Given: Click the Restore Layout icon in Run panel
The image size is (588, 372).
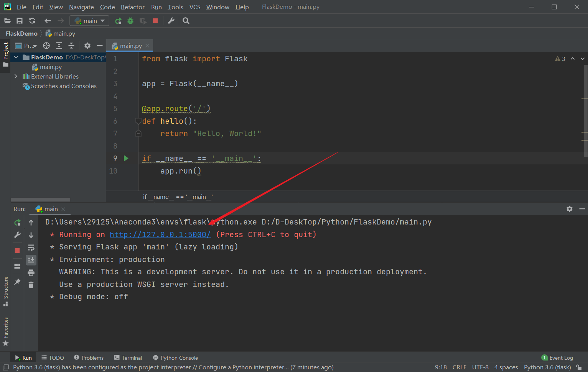Looking at the screenshot, I should point(17,266).
